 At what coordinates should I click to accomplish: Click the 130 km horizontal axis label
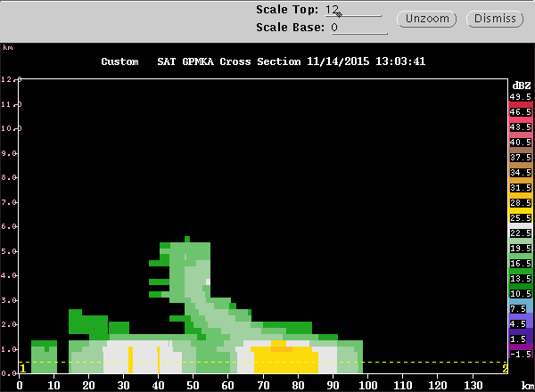click(x=473, y=386)
